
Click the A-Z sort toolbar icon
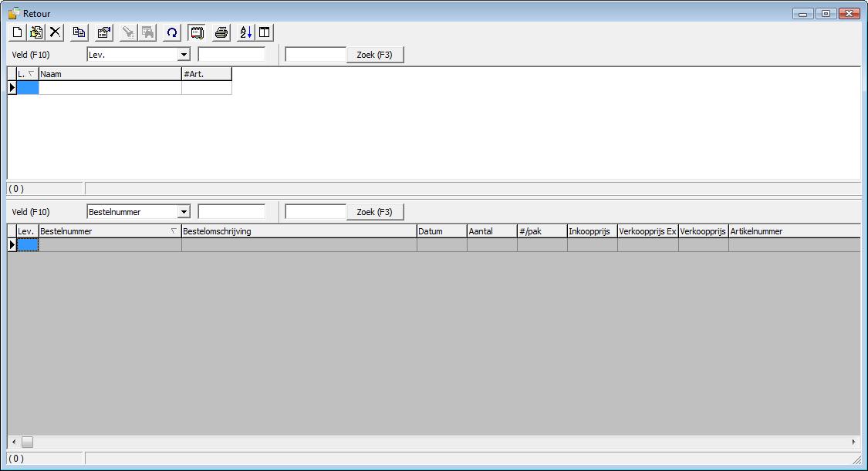245,32
